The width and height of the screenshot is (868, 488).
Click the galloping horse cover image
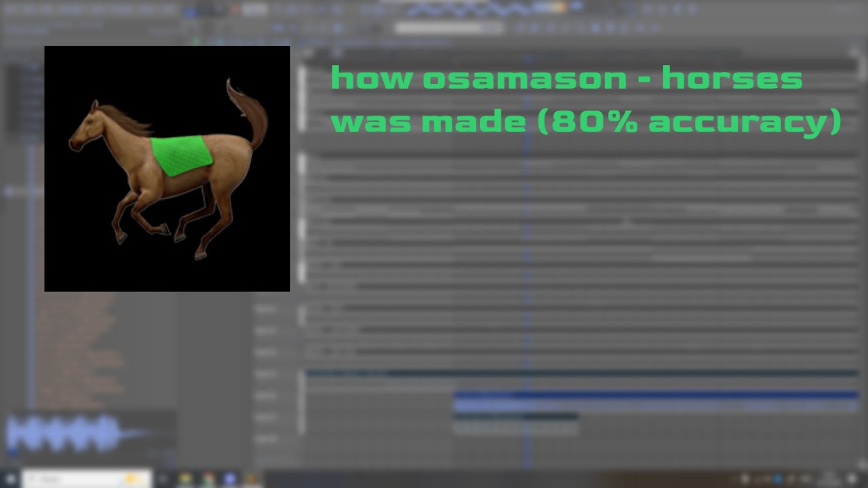[x=167, y=169]
